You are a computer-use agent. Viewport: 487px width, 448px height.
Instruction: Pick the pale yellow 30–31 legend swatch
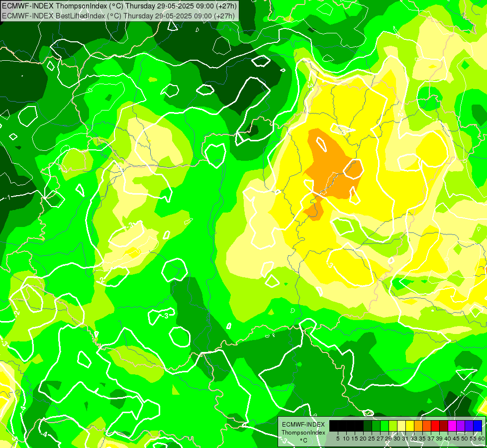[401, 426]
